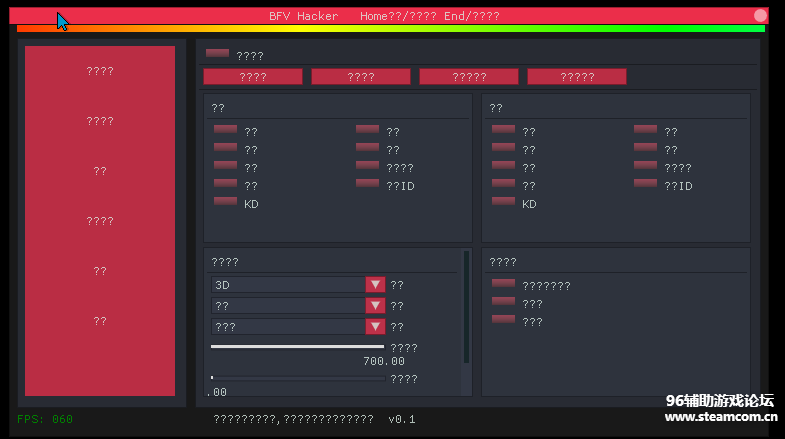This screenshot has height=439, width=785.
Task: Toggle the KD option in the left panel
Action: pyautogui.click(x=225, y=202)
